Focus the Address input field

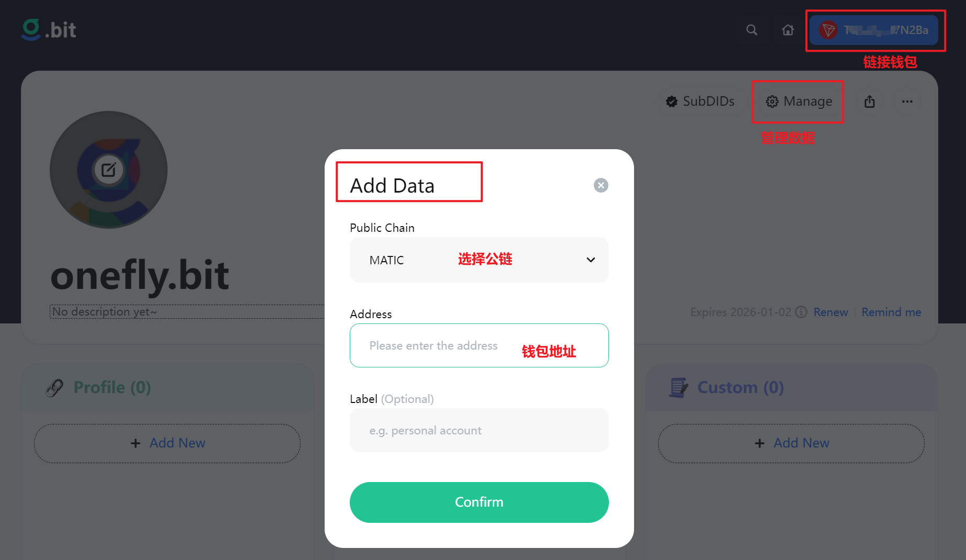[x=479, y=345]
